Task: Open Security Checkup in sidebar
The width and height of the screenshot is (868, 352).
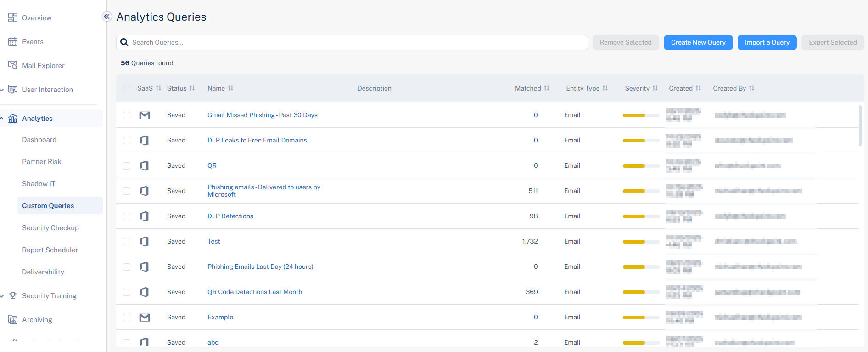Action: coord(50,227)
